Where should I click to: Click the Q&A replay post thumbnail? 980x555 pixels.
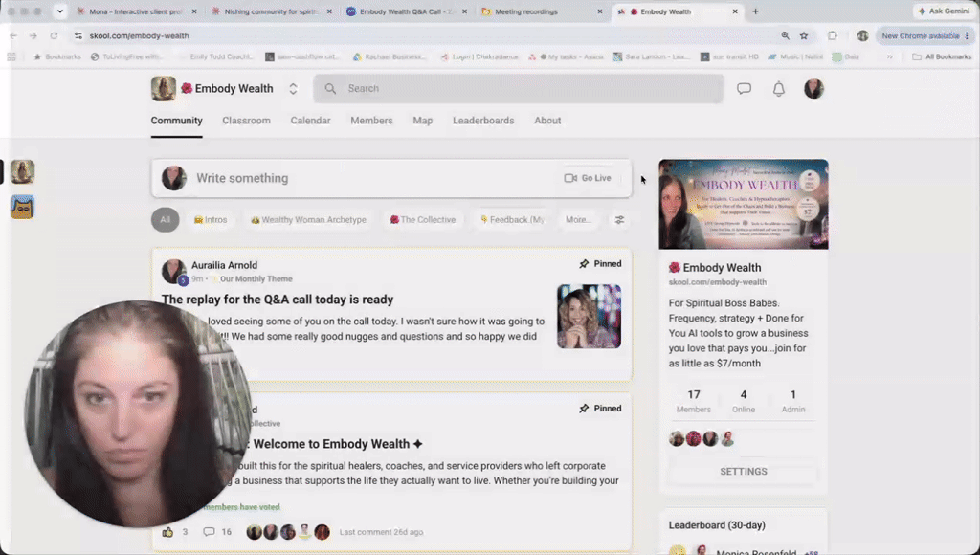589,316
